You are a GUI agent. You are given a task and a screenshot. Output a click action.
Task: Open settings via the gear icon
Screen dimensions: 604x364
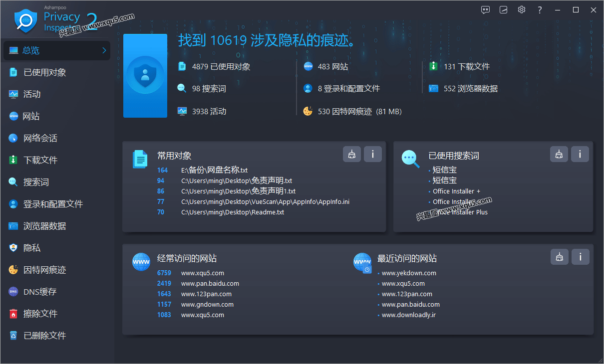(522, 10)
